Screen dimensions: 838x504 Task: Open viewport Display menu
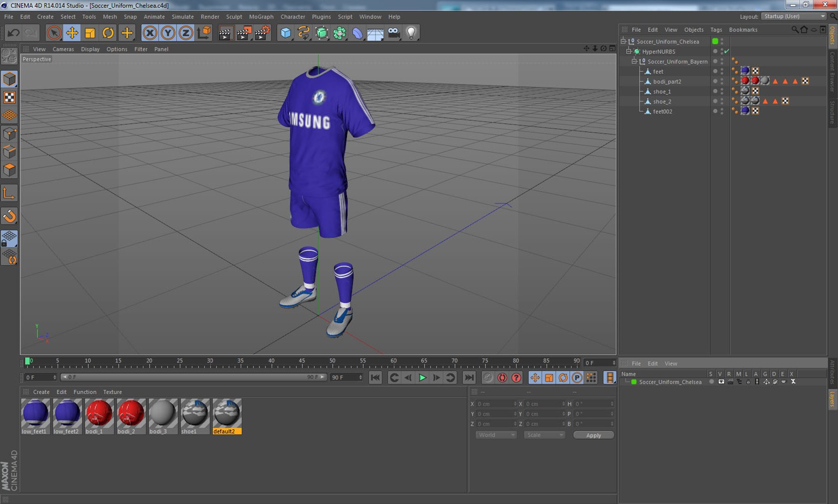coord(90,49)
